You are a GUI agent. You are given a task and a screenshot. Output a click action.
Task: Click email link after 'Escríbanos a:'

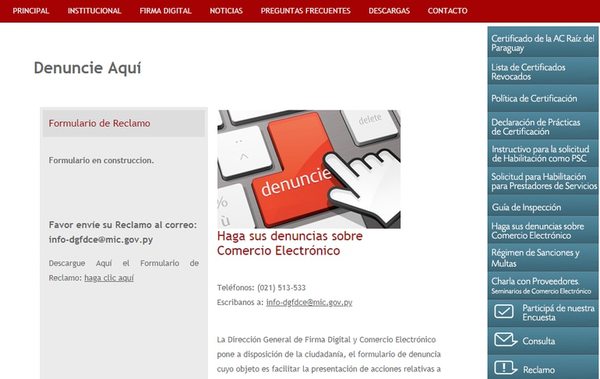tap(309, 302)
